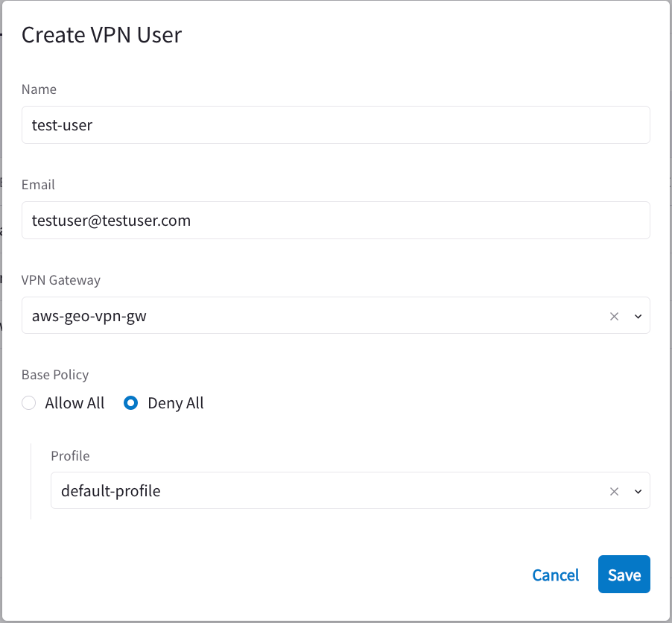This screenshot has width=672, height=623.
Task: Click the Email field with testuser@testuser.com
Action: click(335, 220)
